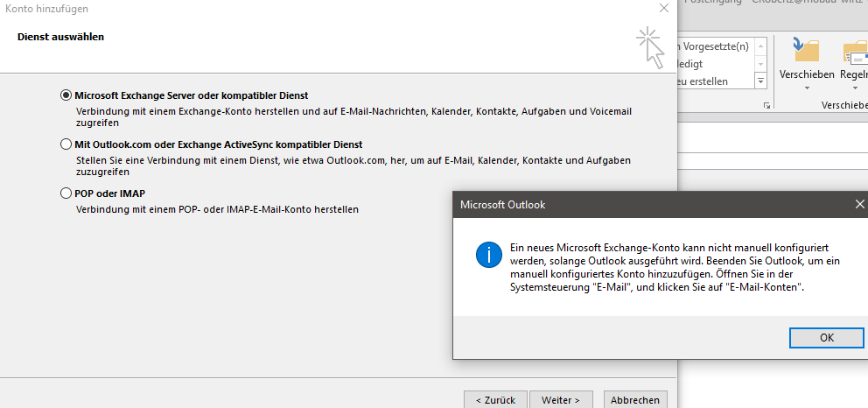Click the 'eu erstellen' quick step entry
Screen dimensions: 868x408
point(703,81)
